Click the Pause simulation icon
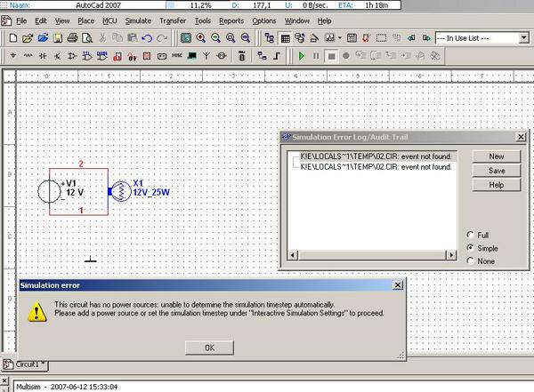Viewport: 534px width, 392px height. pyautogui.click(x=317, y=55)
